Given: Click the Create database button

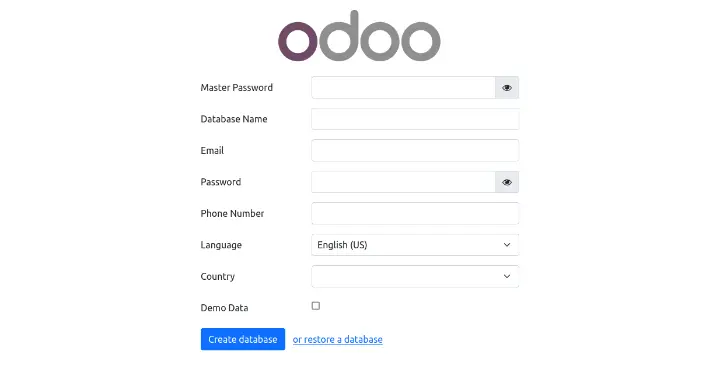Looking at the screenshot, I should click(243, 339).
